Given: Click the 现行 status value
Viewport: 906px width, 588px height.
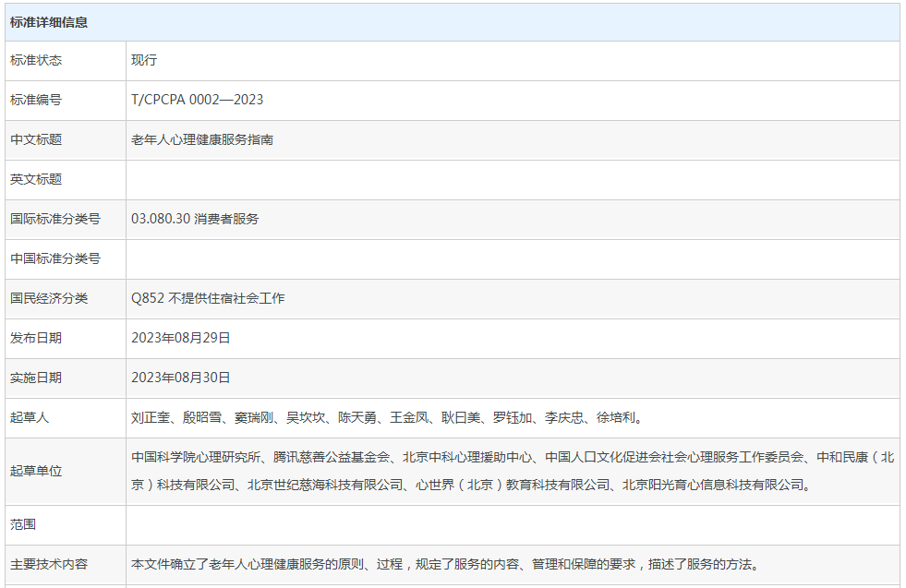Looking at the screenshot, I should [144, 60].
